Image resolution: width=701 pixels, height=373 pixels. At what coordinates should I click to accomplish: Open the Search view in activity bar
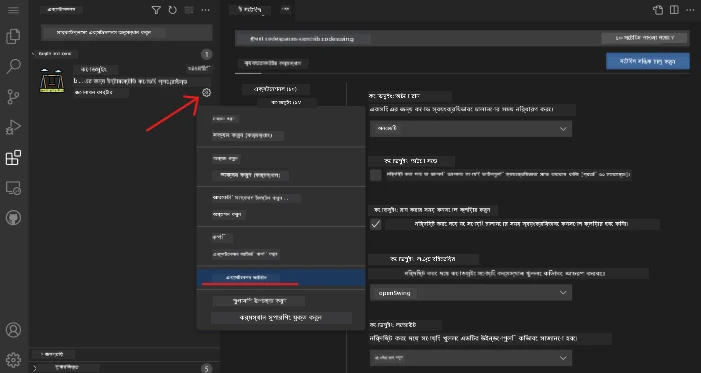point(13,66)
